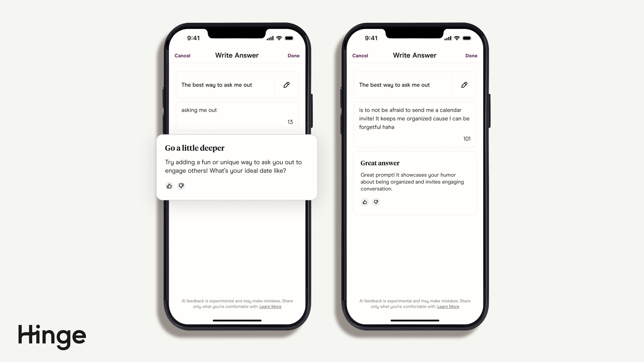Screen dimensions: 644x362
Task: Click the edit pencil icon on left phone
Action: (287, 85)
